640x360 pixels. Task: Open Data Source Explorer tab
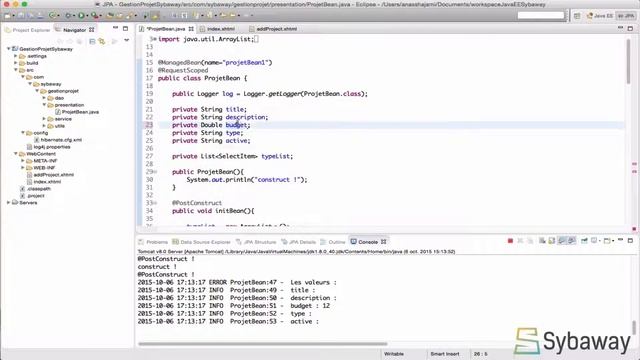(x=201, y=242)
